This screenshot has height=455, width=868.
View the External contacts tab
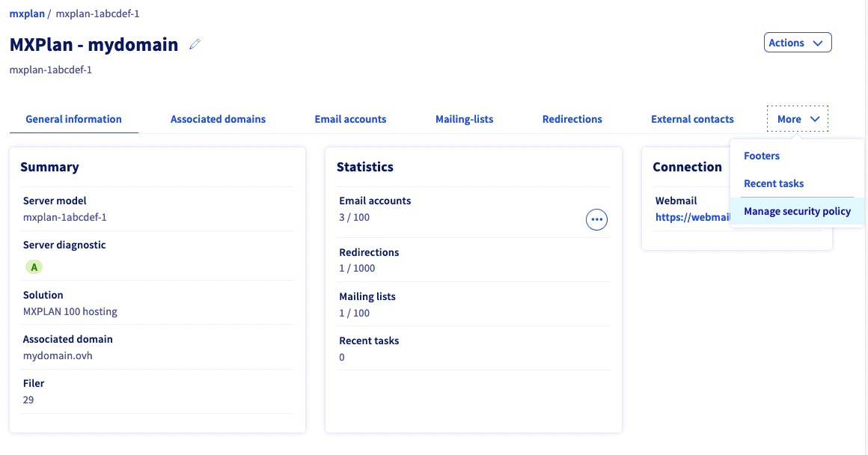[692, 119]
